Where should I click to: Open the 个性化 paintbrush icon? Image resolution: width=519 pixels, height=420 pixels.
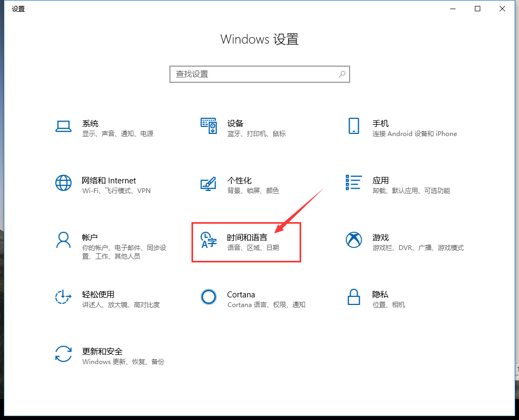[209, 184]
